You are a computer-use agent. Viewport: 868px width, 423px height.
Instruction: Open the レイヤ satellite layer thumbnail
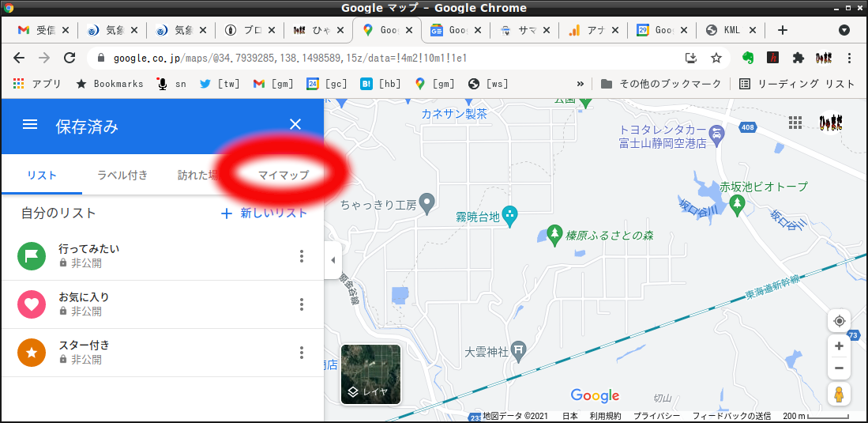tap(370, 374)
